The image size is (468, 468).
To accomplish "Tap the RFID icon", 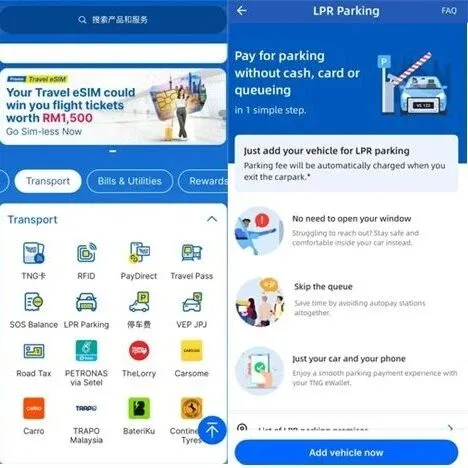I will tap(86, 253).
